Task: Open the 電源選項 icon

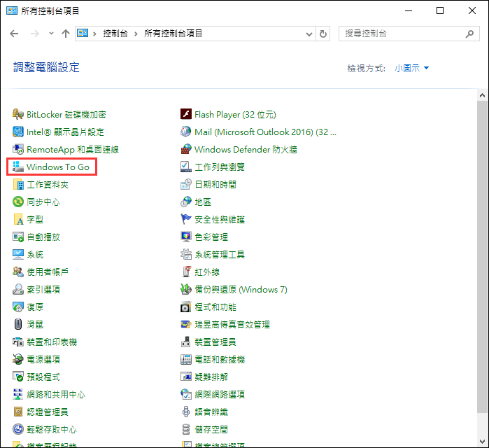Action: [17, 359]
